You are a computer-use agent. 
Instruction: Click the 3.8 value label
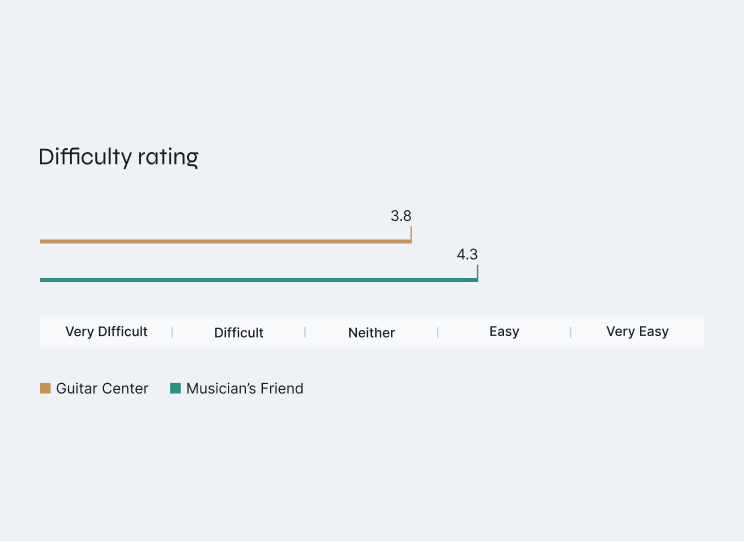[400, 216]
